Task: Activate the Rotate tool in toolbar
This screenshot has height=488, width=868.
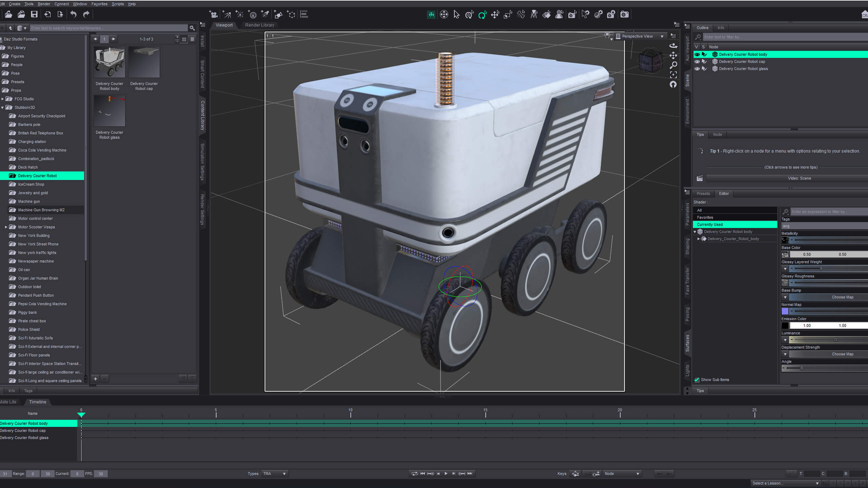Action: [x=482, y=14]
